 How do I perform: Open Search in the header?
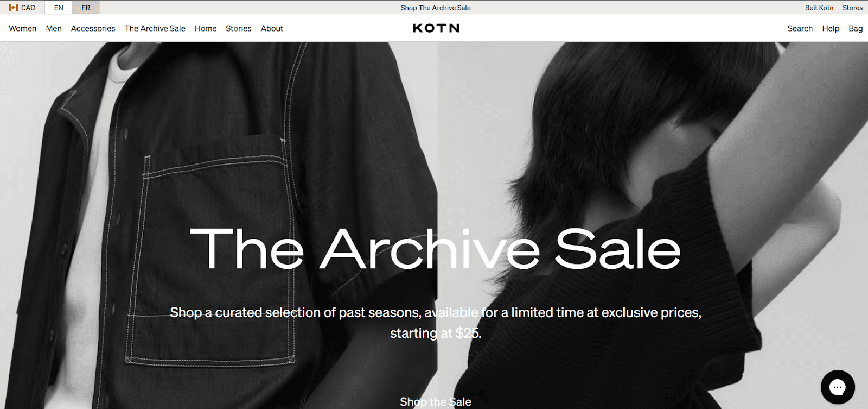tap(800, 28)
